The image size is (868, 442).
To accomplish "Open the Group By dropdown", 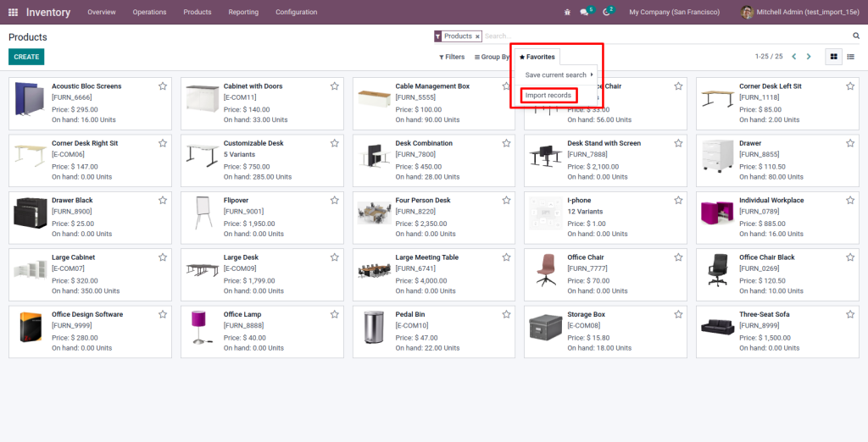I will point(492,57).
